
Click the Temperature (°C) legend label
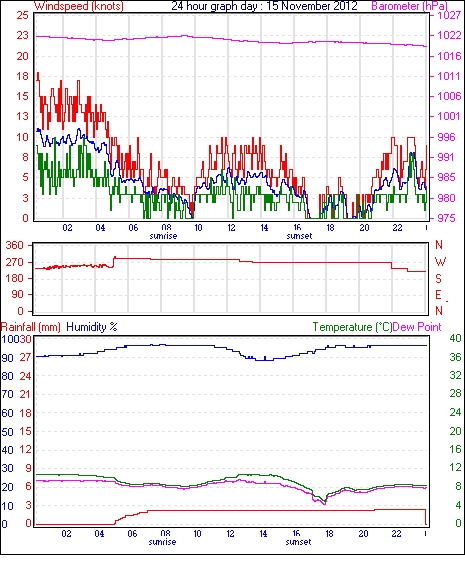point(352,327)
